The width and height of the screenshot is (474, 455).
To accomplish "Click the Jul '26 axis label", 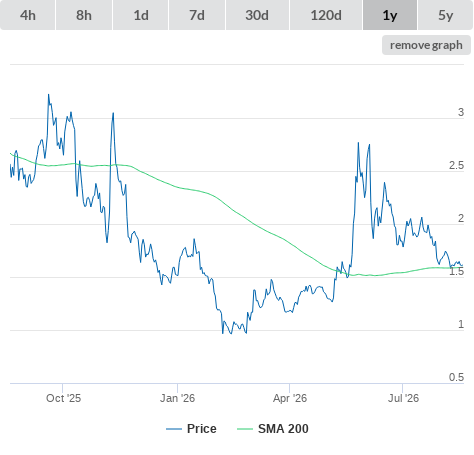I will point(403,398).
